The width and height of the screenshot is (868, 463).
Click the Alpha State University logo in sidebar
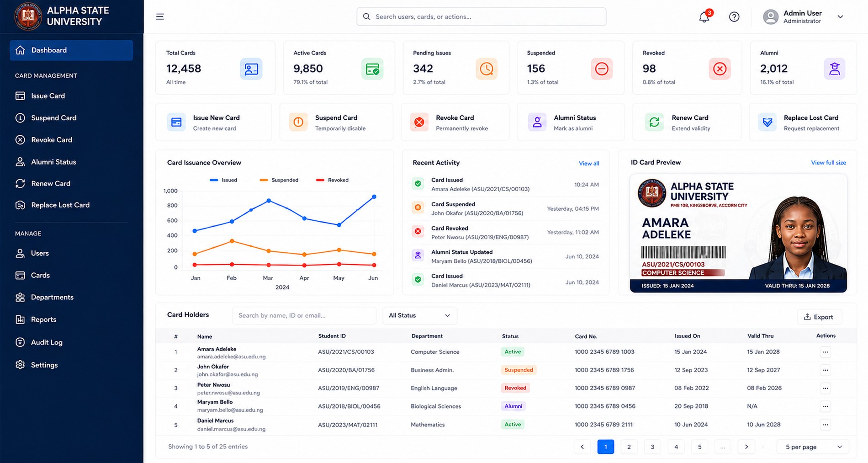click(x=28, y=16)
